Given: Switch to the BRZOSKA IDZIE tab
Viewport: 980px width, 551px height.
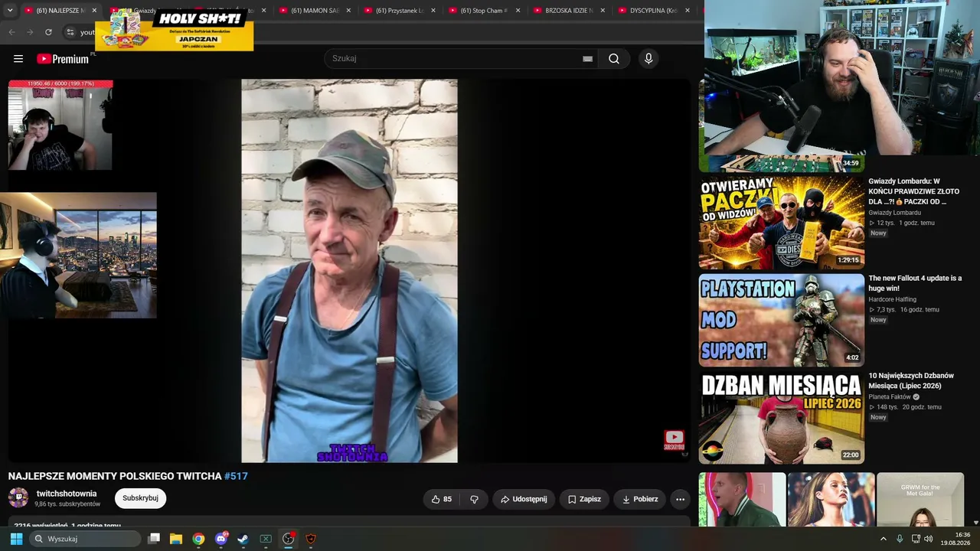Looking at the screenshot, I should [x=569, y=11].
